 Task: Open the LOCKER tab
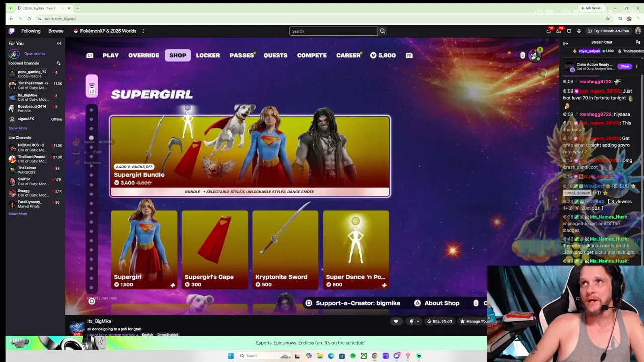[208, 55]
